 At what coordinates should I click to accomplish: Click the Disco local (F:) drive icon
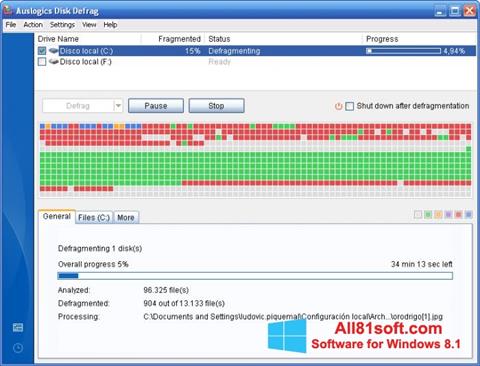[x=53, y=62]
